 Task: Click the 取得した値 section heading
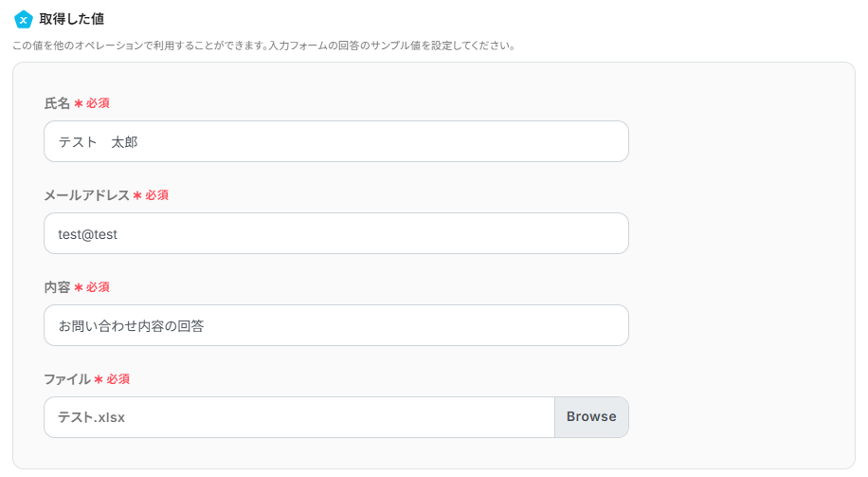point(72,19)
